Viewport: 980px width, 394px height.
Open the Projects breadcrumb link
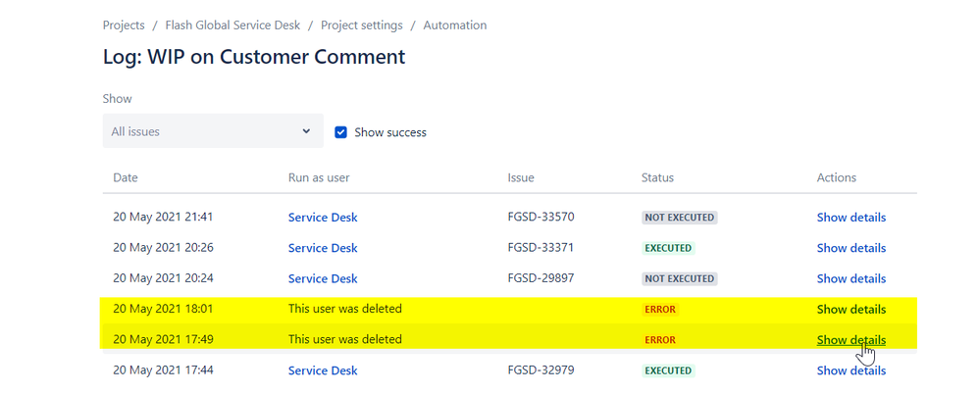click(124, 25)
